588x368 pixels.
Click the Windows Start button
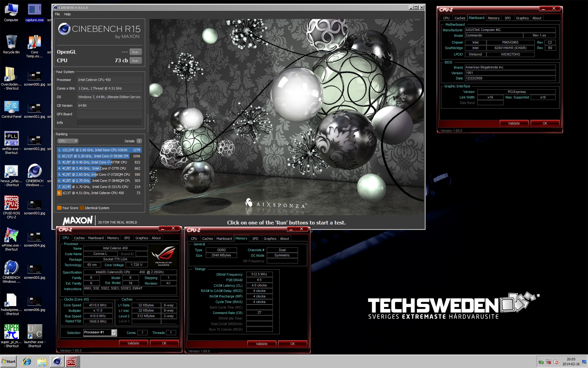pyautogui.click(x=9, y=362)
